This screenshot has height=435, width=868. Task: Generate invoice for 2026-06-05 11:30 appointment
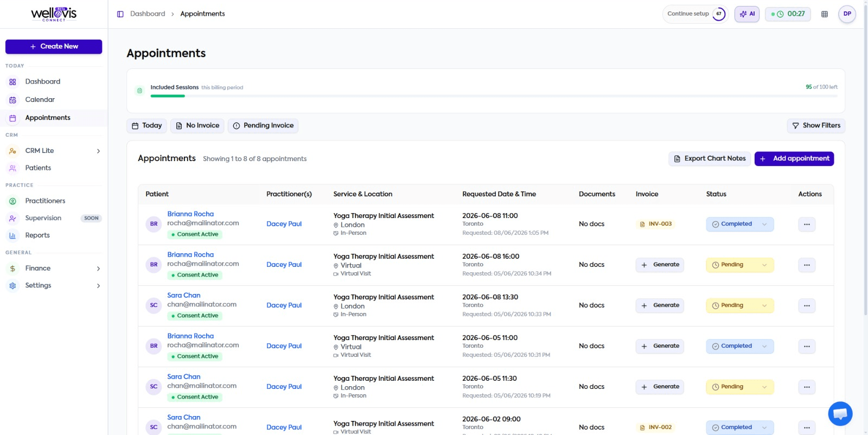[x=660, y=387]
